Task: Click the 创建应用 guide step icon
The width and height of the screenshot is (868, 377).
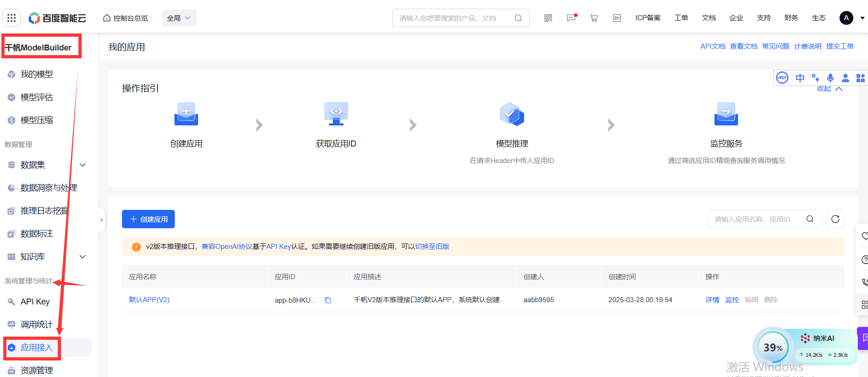Action: [186, 114]
